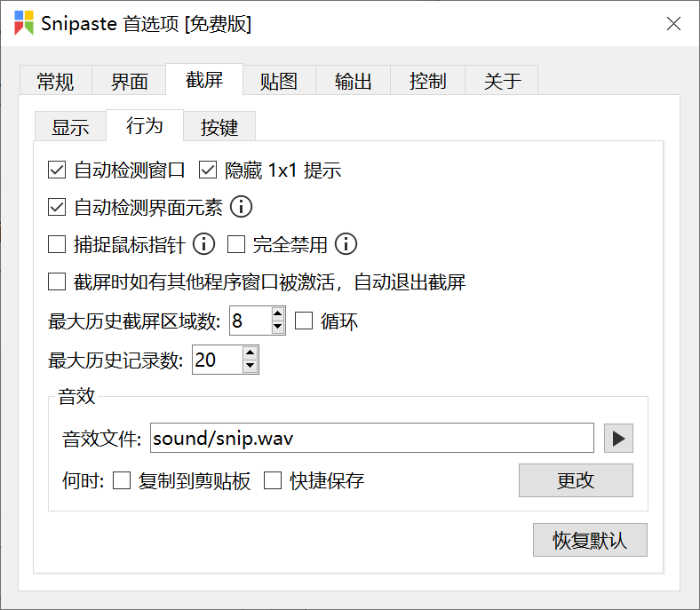Image resolution: width=700 pixels, height=610 pixels.
Task: Click the history record count field showing 20
Action: (218, 360)
